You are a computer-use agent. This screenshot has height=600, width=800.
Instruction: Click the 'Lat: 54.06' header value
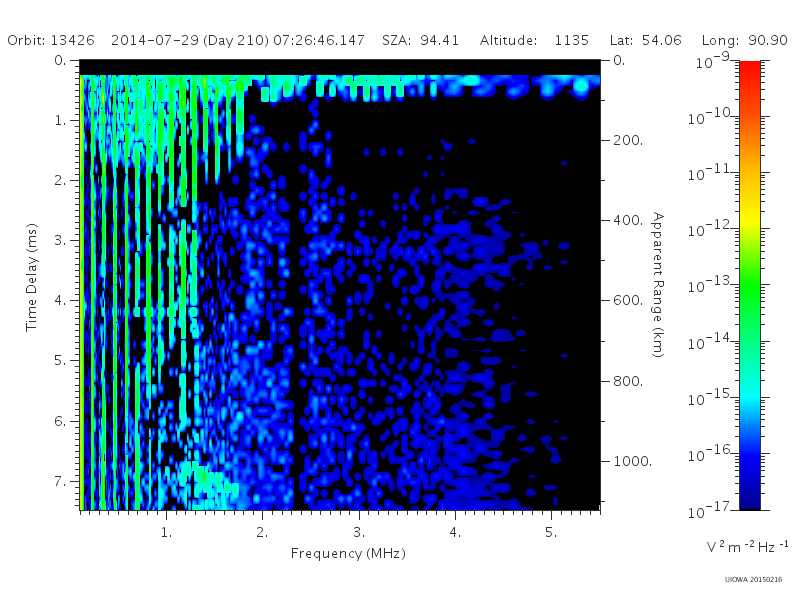point(645,40)
